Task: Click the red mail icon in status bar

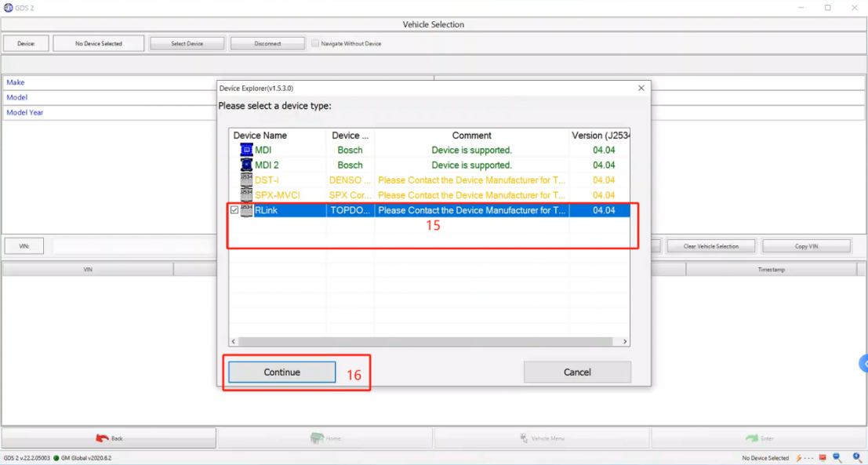Action: click(x=823, y=458)
